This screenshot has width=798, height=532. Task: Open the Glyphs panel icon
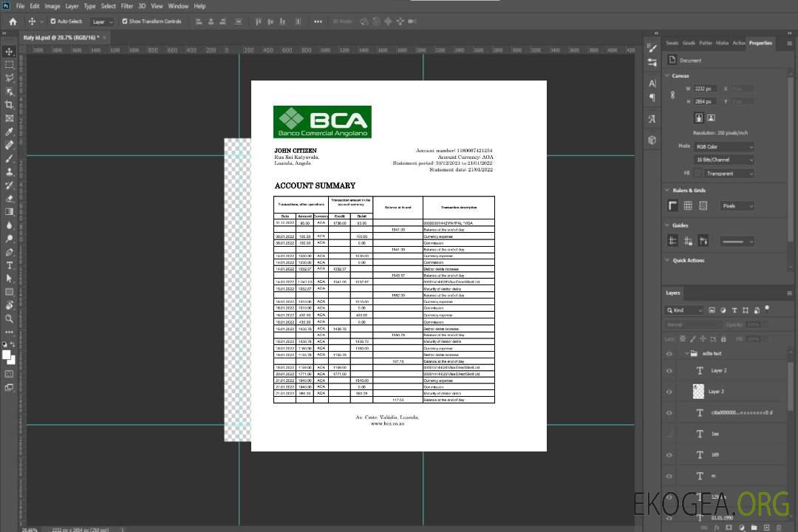click(652, 119)
